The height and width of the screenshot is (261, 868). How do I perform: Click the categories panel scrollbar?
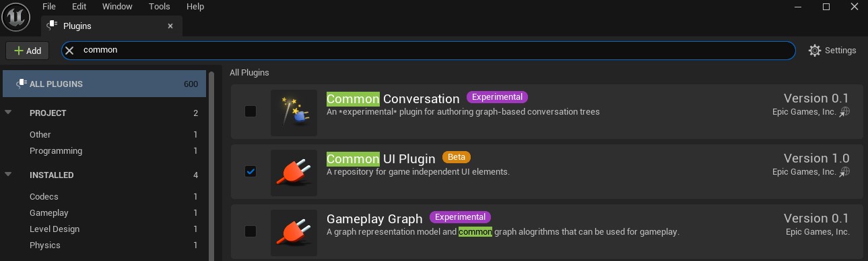click(211, 165)
